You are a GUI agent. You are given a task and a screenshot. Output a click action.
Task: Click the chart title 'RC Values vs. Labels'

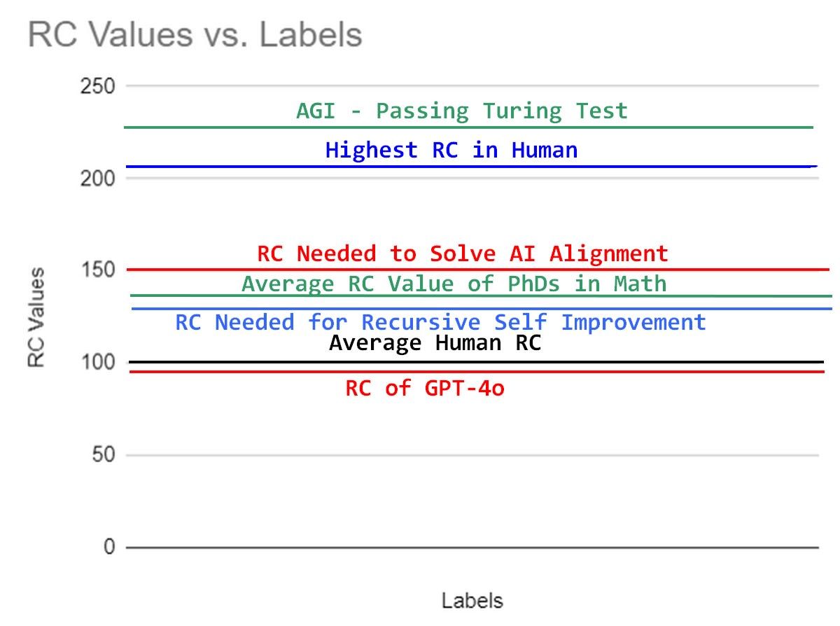tap(195, 36)
